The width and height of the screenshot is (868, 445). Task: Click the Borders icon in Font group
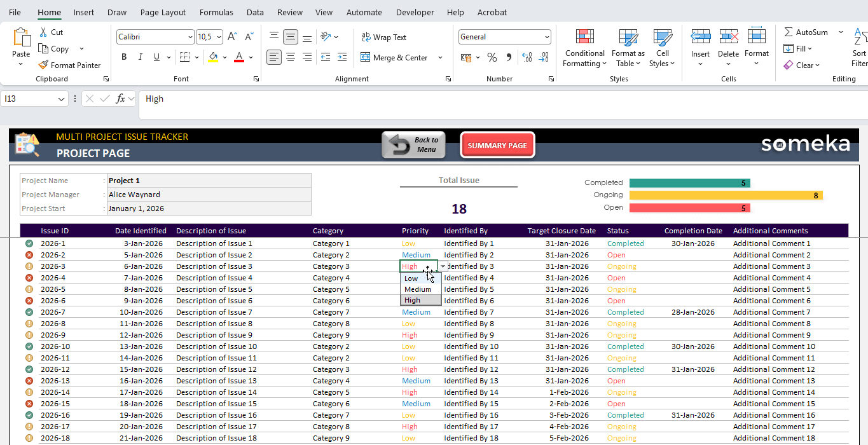[x=184, y=57]
